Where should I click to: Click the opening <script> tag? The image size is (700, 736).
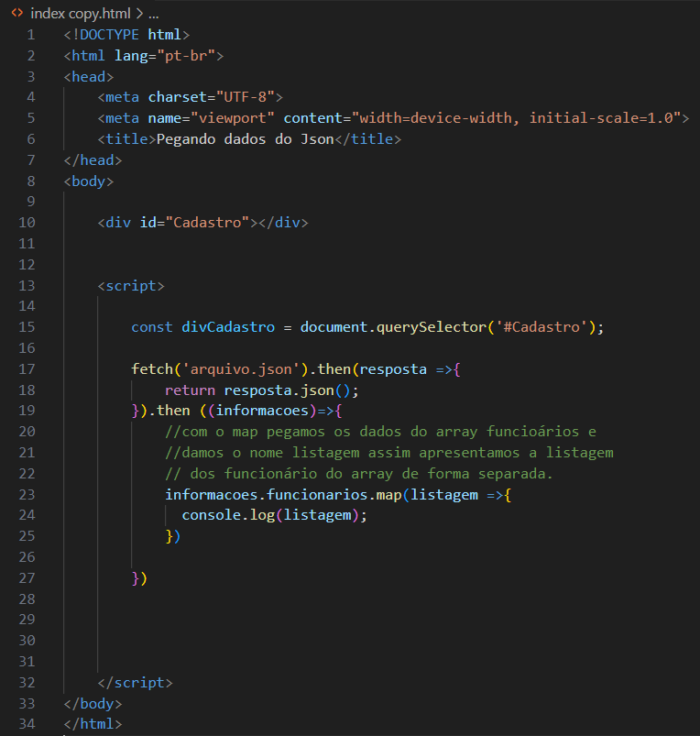[131, 285]
